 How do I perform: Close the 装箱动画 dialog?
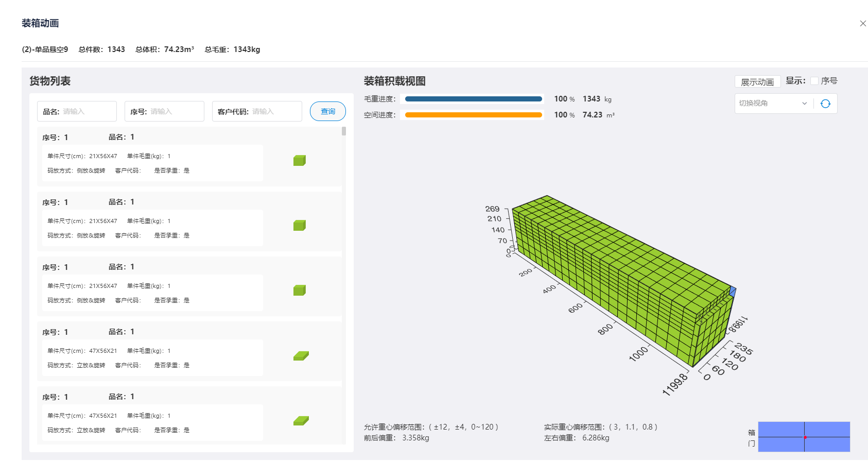(x=863, y=24)
